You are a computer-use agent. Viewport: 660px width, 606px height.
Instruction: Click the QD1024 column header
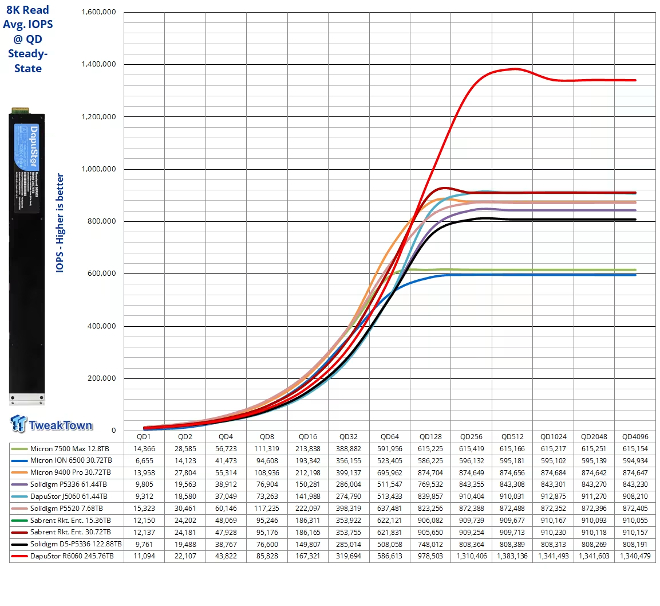[553, 437]
